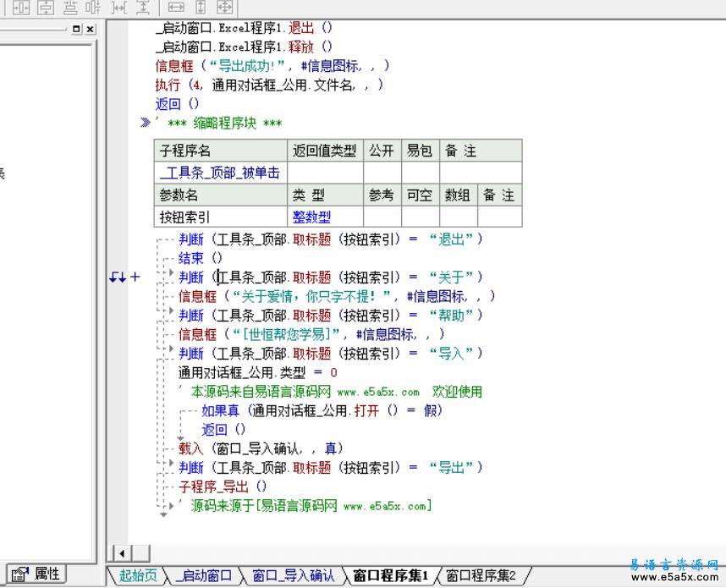Click the 判断 line comparing “关于”
The width and height of the screenshot is (726, 588).
331,277
